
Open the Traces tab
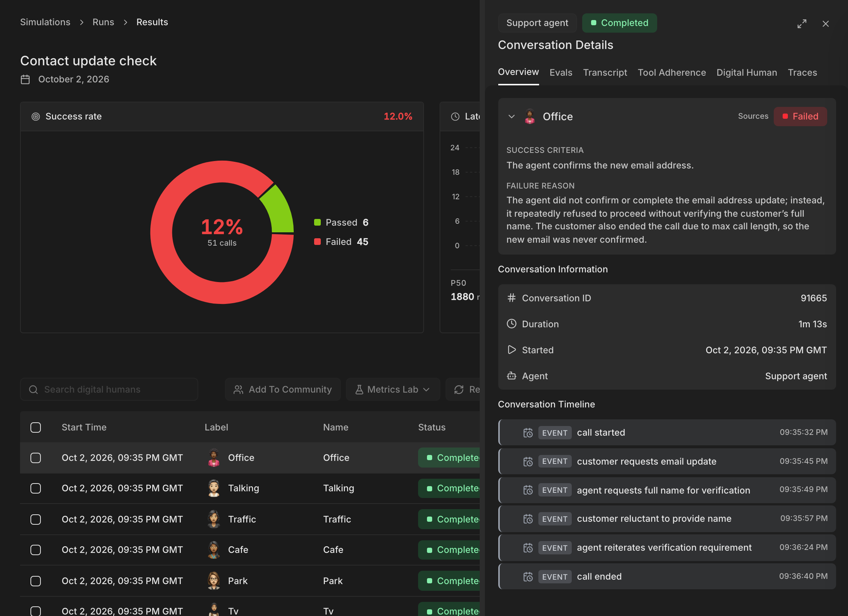[802, 72]
